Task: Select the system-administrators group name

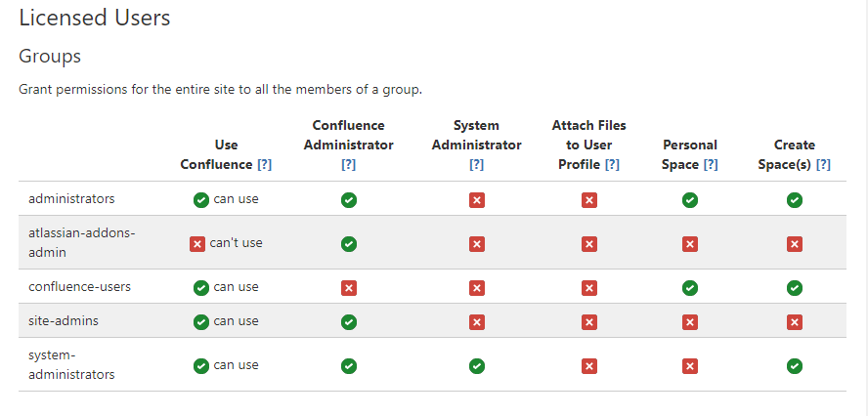Action: point(71,364)
